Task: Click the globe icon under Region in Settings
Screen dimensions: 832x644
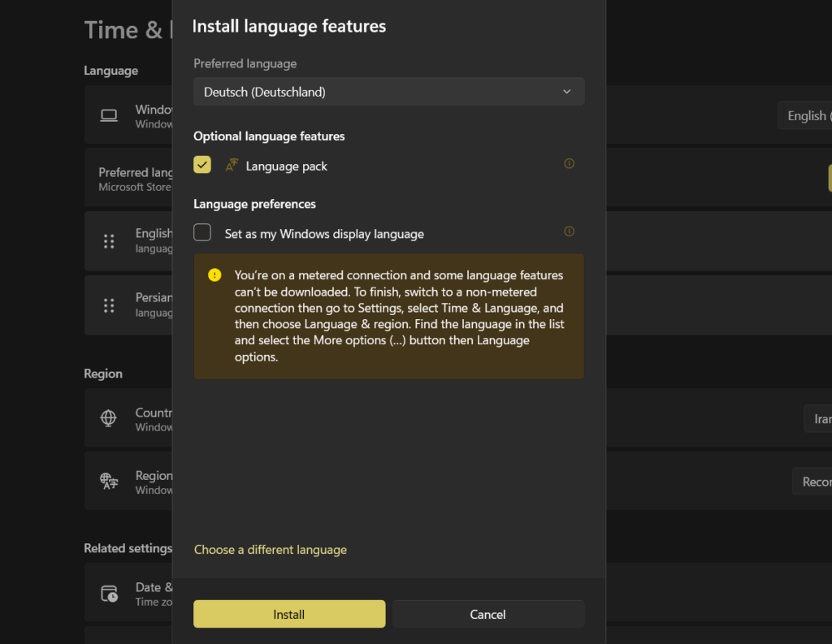Action: (x=109, y=418)
